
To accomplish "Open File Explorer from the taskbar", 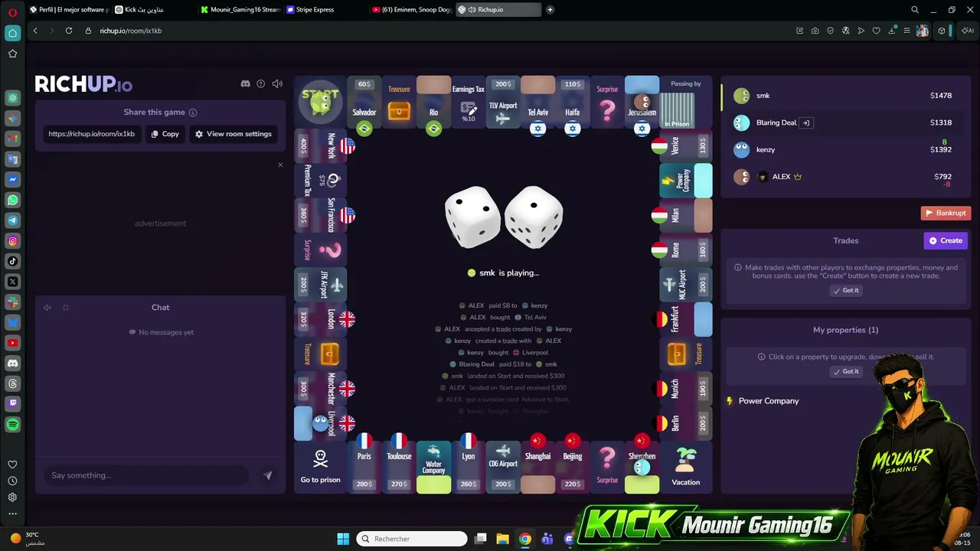I will pos(502,539).
